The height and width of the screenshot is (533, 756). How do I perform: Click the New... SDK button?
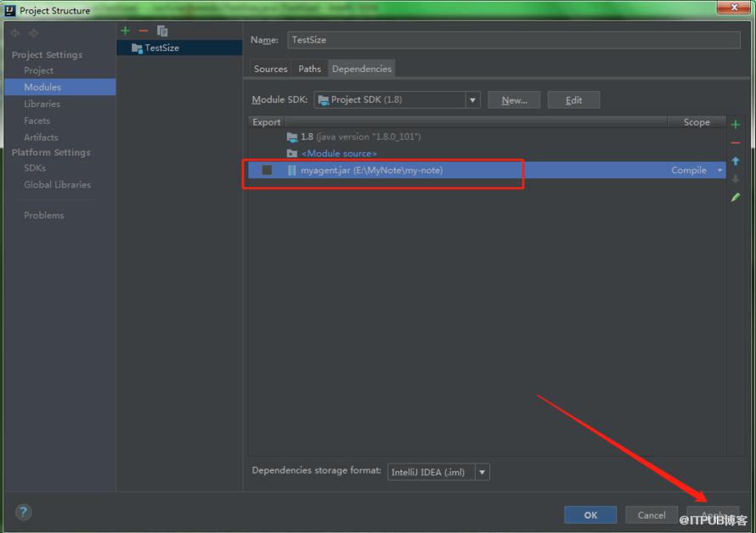point(514,100)
